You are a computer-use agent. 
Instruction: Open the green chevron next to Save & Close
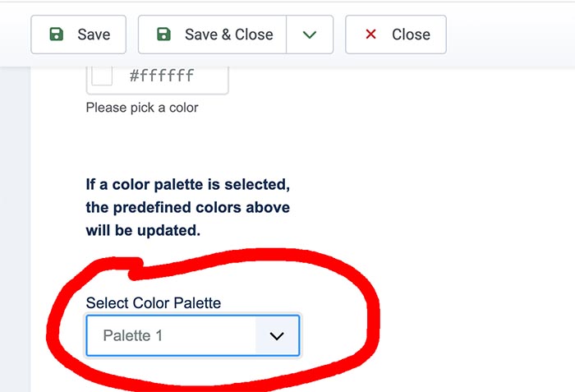coord(310,35)
